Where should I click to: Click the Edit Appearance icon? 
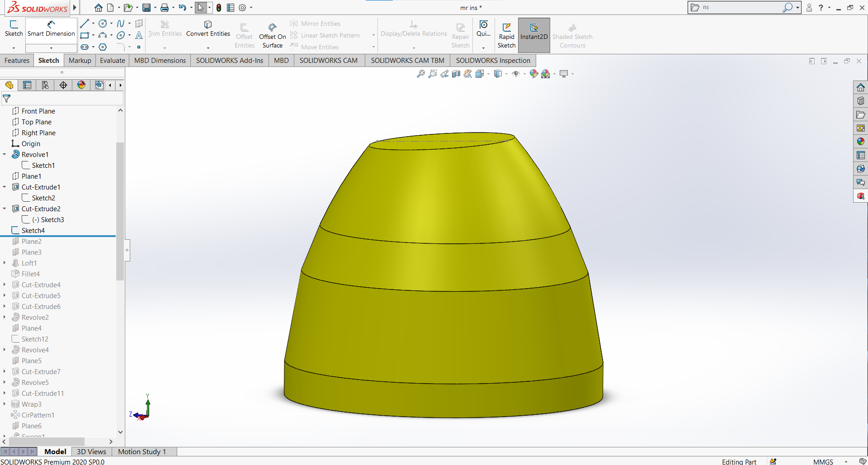(x=533, y=74)
